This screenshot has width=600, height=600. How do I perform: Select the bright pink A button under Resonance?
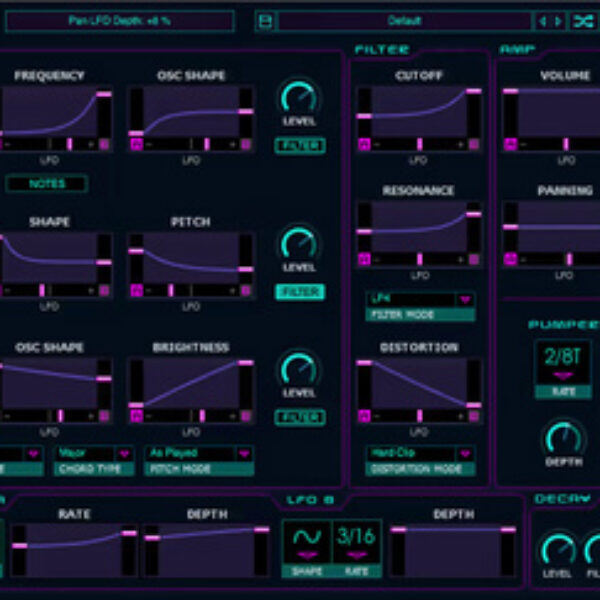pyautogui.click(x=364, y=260)
